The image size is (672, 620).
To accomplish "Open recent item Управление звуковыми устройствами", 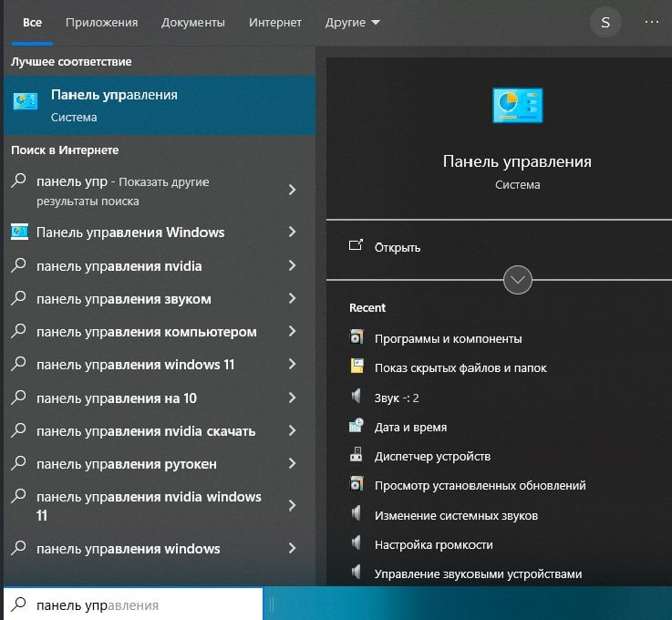I will tap(479, 573).
